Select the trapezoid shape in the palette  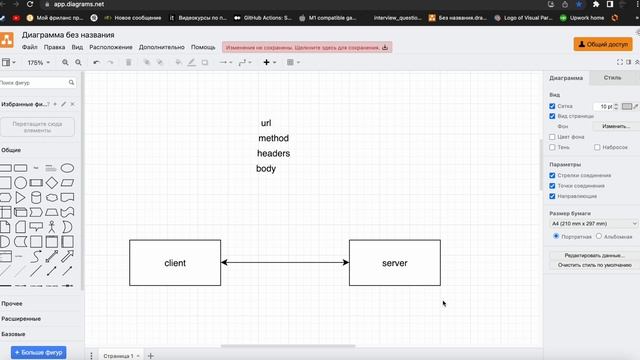[x=52, y=212]
